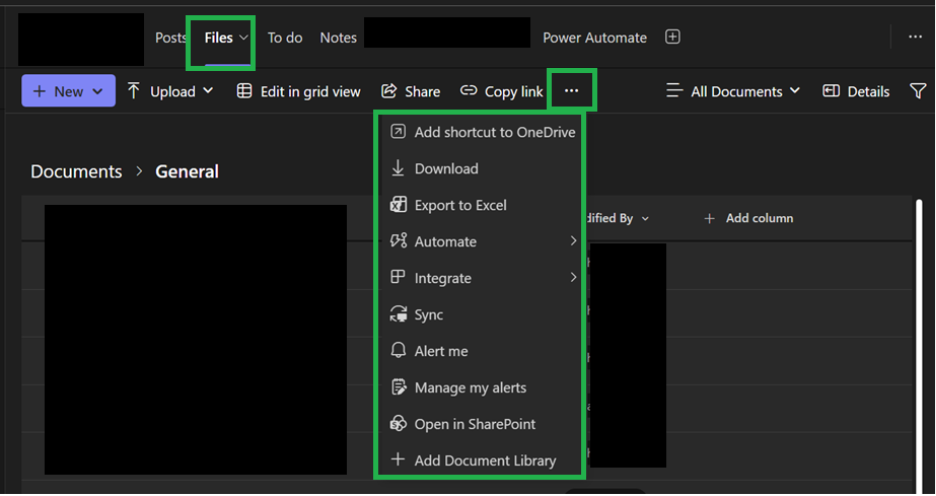Open the filter funnel icon
Viewport: 936px width, 496px height.
tap(918, 91)
